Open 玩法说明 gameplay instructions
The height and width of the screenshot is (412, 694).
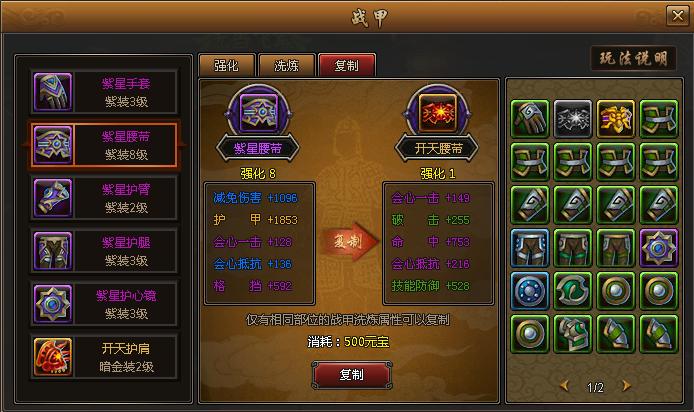633,58
